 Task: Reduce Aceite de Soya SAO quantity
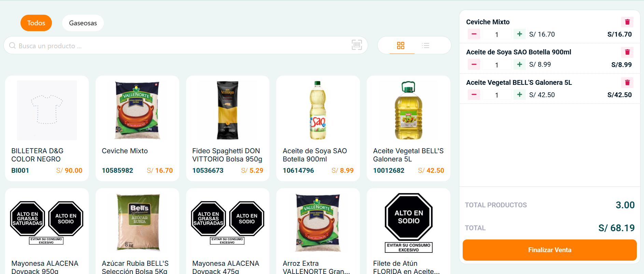coord(474,65)
